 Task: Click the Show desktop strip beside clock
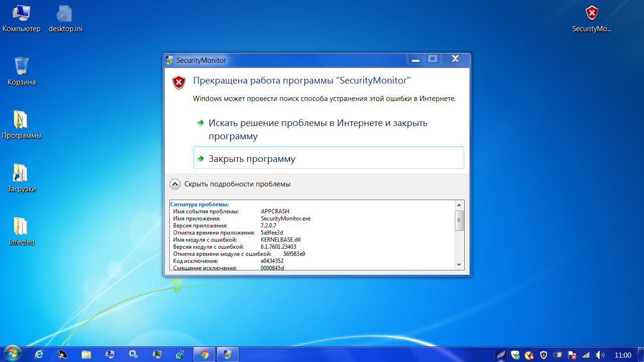(640, 354)
